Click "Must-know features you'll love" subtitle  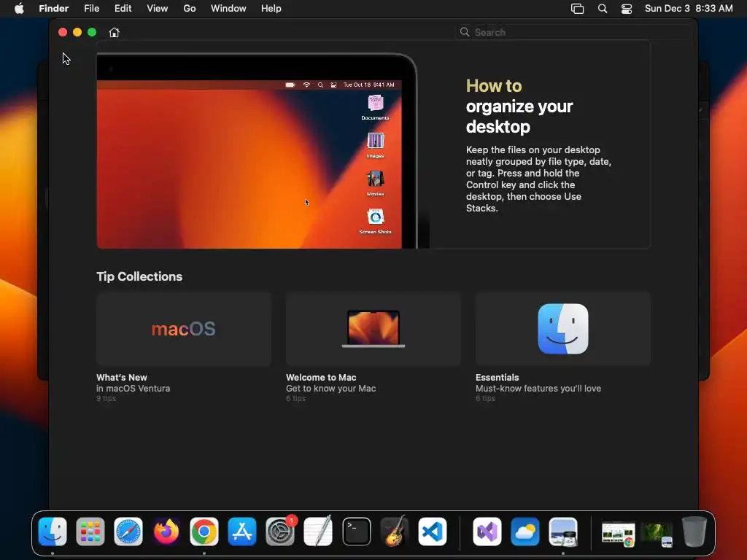point(538,388)
